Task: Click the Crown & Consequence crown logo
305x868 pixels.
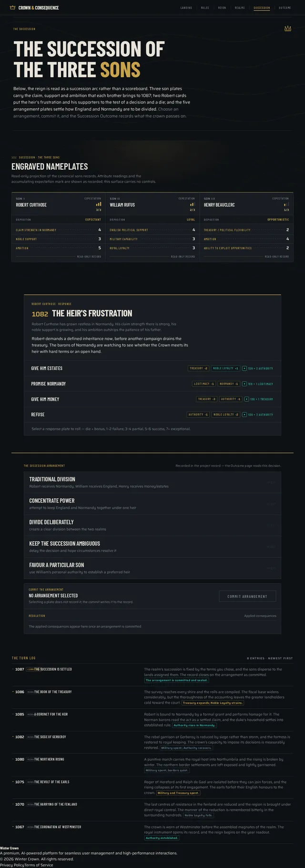Action: [13, 8]
